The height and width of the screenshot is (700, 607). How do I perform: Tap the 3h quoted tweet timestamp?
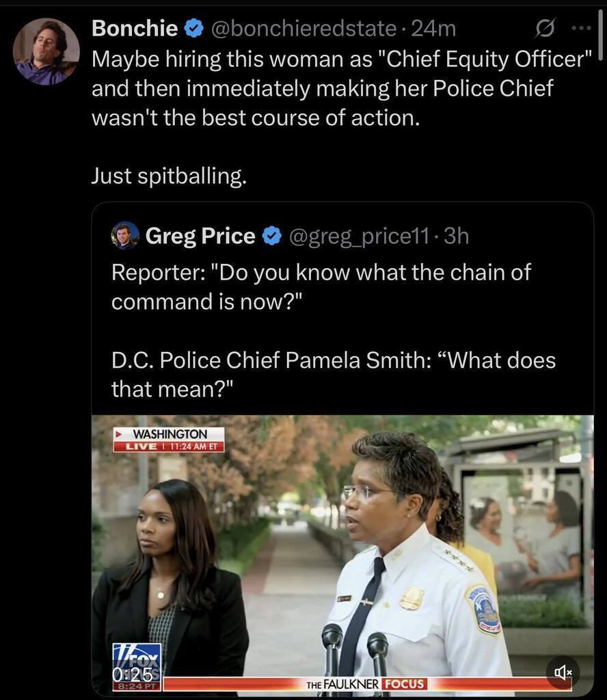456,237
